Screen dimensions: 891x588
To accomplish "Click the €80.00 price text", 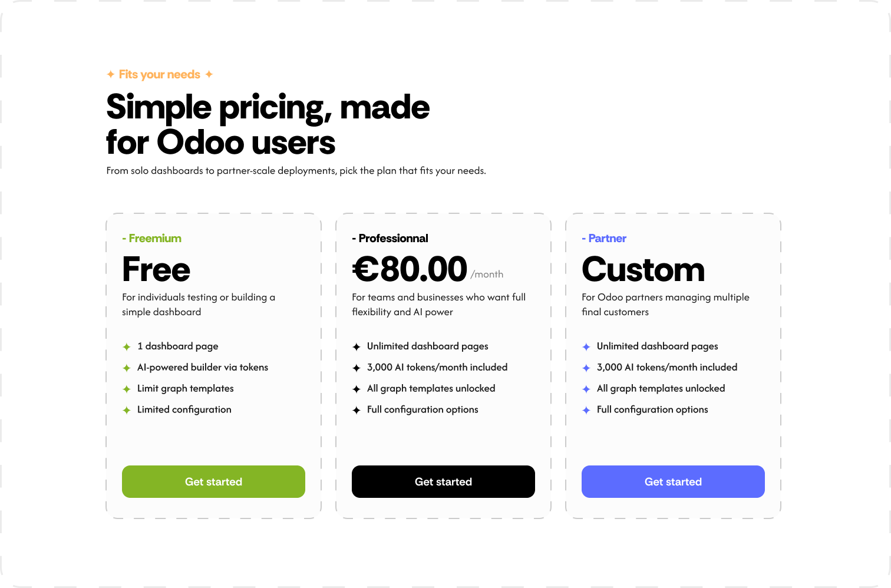I will coord(410,269).
